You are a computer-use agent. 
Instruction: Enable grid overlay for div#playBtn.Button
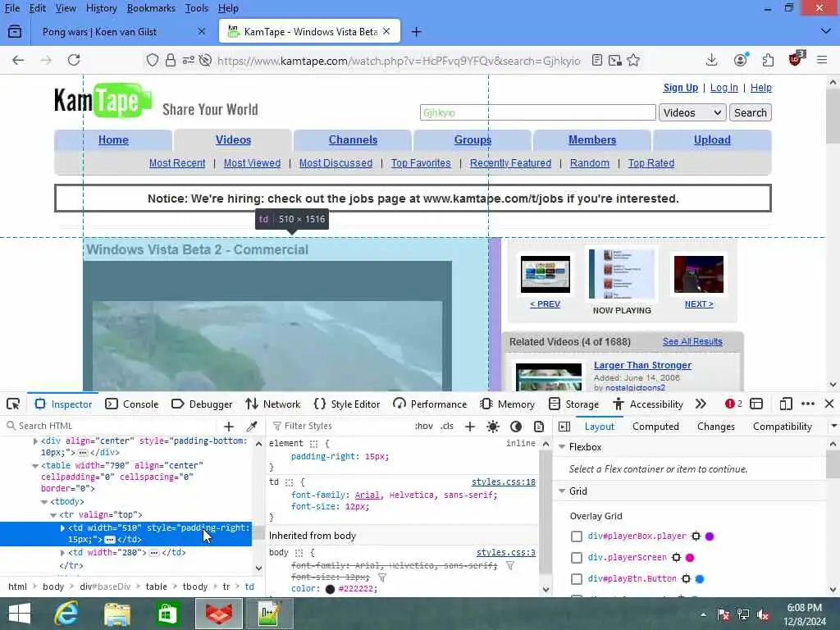coord(577,579)
